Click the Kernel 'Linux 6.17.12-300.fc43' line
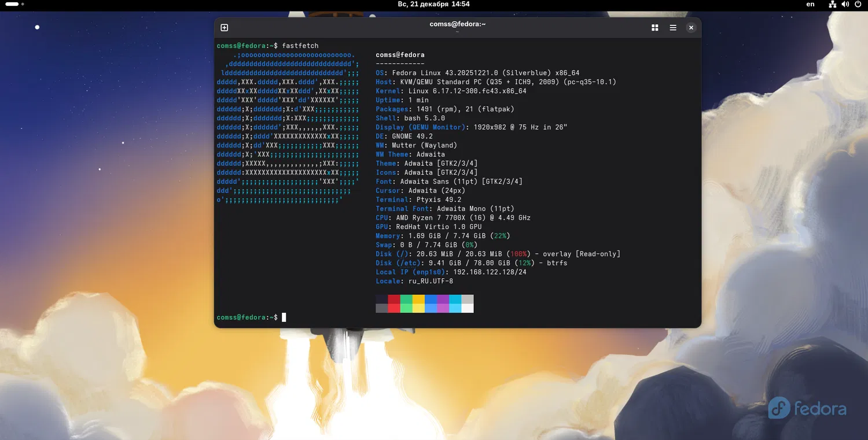This screenshot has width=868, height=440. click(x=451, y=91)
